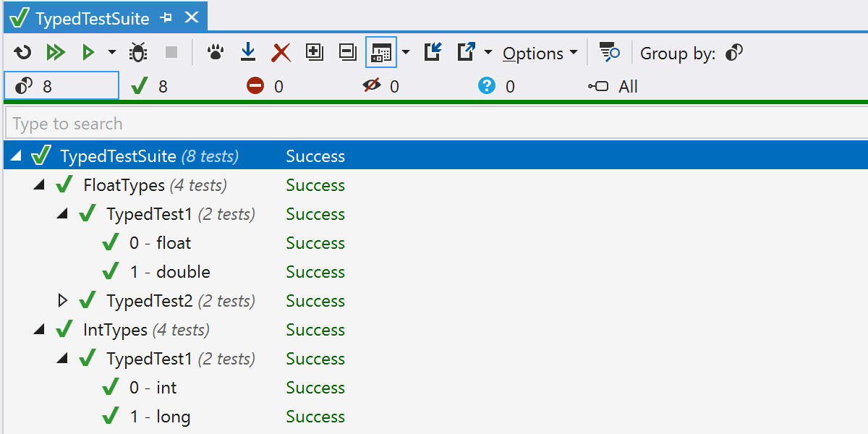
Task: Collapse all tree nodes with minus icon
Action: pos(348,52)
